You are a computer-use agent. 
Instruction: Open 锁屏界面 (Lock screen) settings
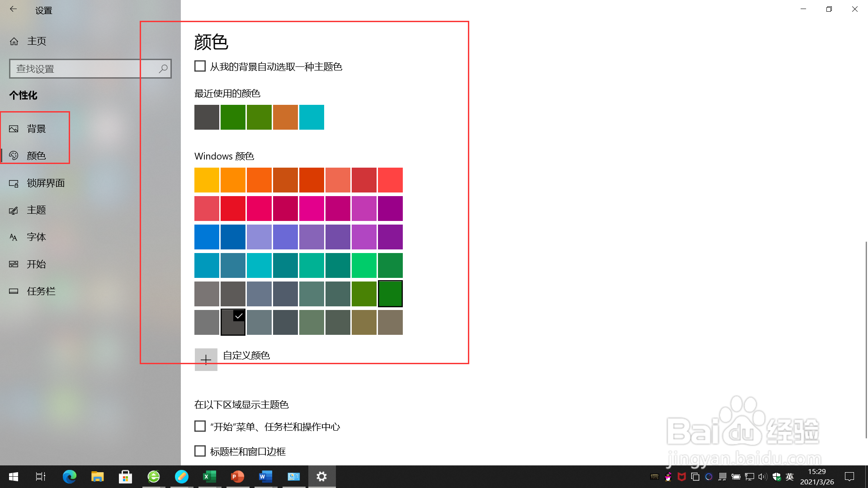pos(45,183)
